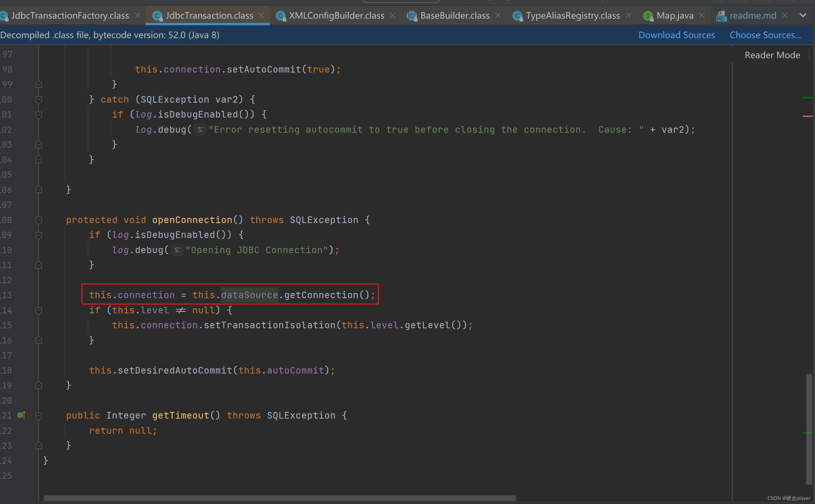
Task: Open the TypeAliasRegistry.class tab
Action: [573, 15]
